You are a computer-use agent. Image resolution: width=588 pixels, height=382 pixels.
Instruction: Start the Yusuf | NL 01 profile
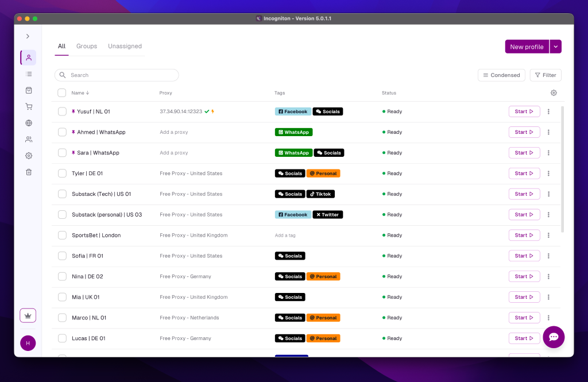pyautogui.click(x=524, y=111)
